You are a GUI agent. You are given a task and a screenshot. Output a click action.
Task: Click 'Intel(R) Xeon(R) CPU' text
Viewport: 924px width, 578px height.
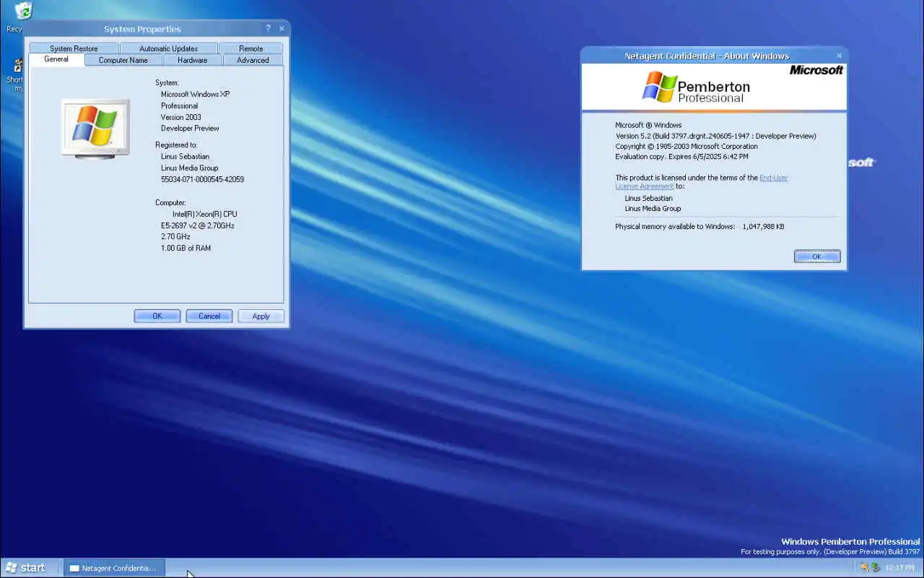(204, 214)
